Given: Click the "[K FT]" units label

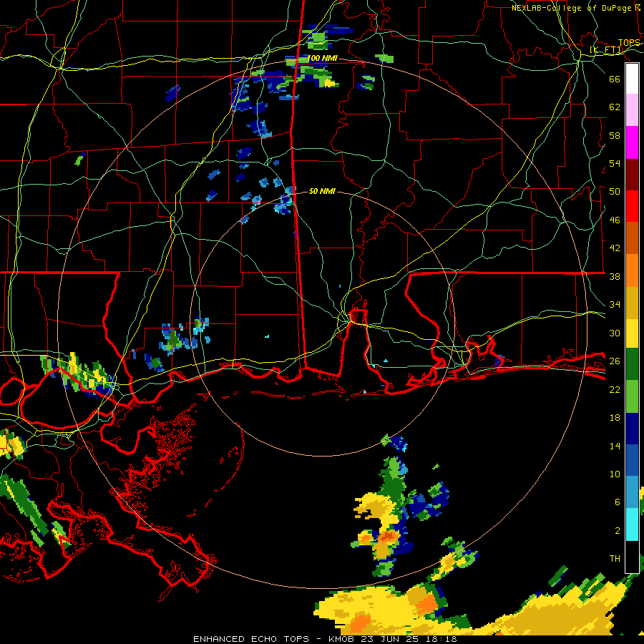Looking at the screenshot, I should point(606,50).
